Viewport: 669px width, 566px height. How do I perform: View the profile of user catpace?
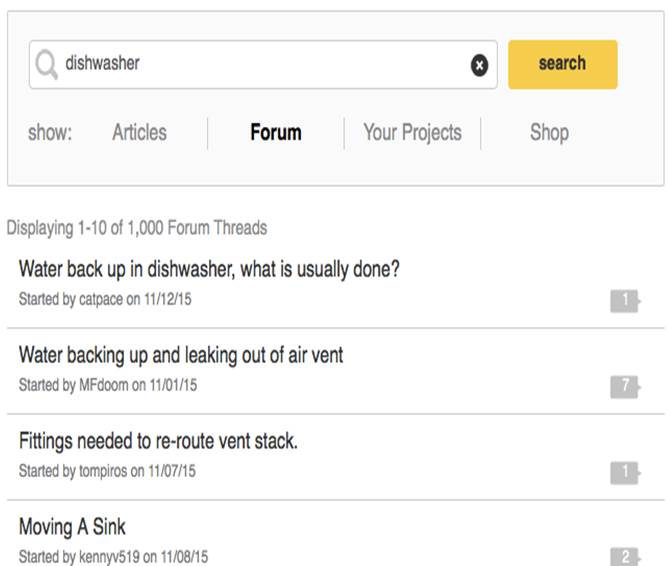click(x=100, y=299)
